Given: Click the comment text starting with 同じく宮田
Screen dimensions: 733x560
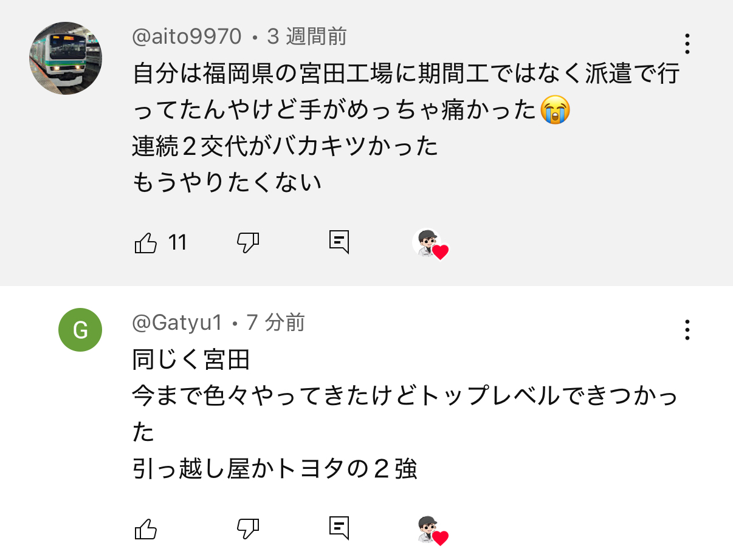Looking at the screenshot, I should (191, 360).
